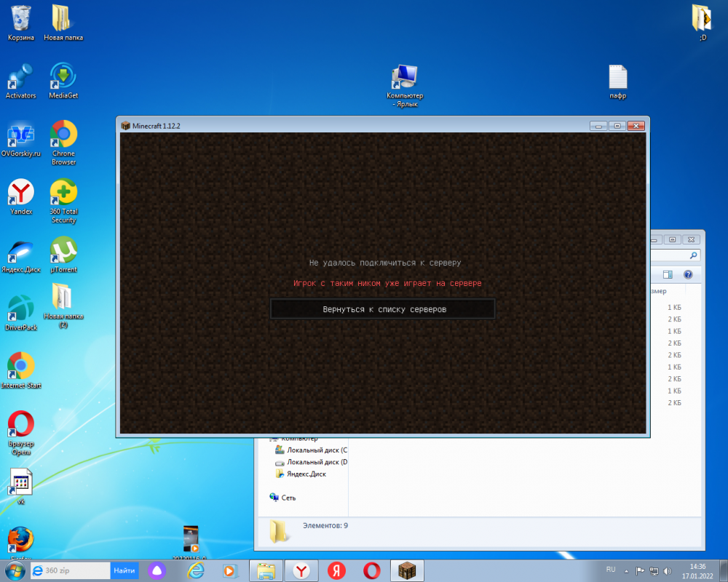Image resolution: width=728 pixels, height=582 pixels.
Task: Open Opera browser from the taskbar
Action: [371, 571]
